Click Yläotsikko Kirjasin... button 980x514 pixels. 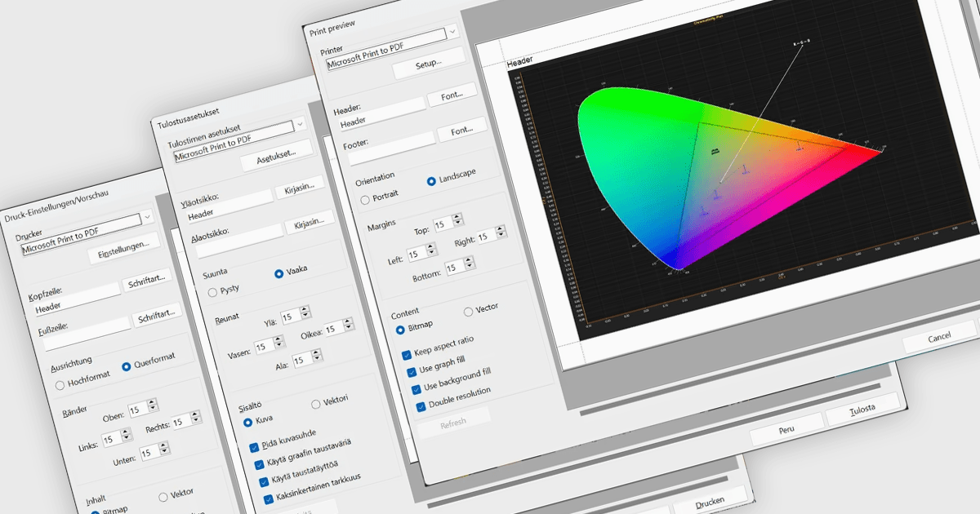299,190
